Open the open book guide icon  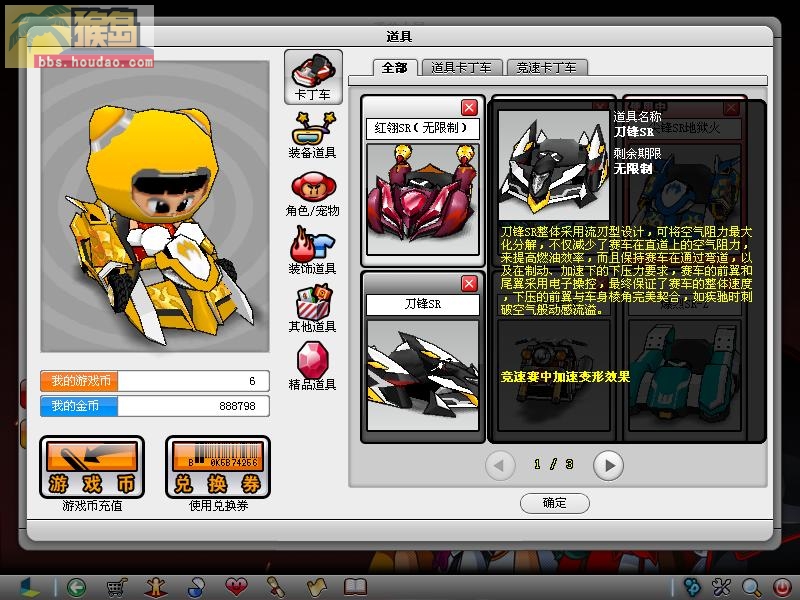click(x=356, y=587)
